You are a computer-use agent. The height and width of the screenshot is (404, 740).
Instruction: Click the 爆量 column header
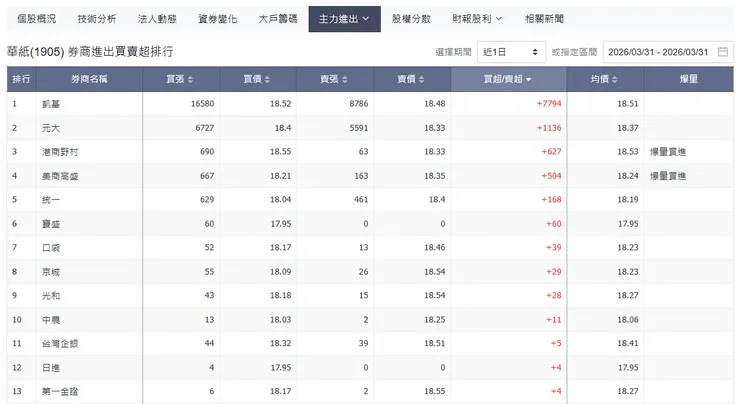pyautogui.click(x=689, y=79)
